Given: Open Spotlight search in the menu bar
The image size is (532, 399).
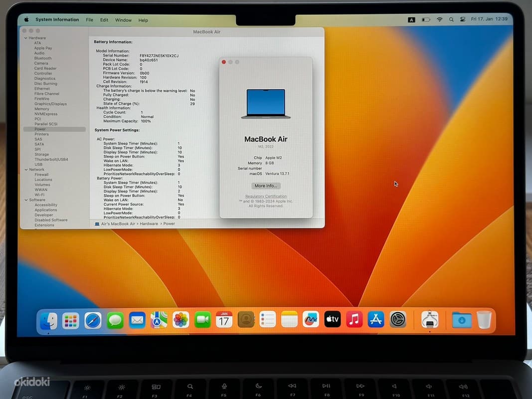Looking at the screenshot, I should (x=451, y=19).
